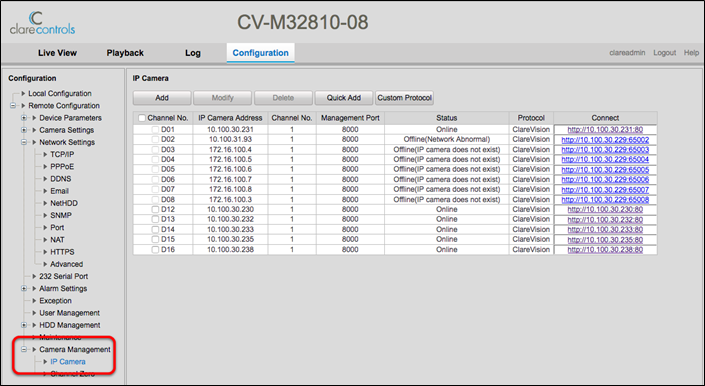This screenshot has width=705, height=386.
Task: Click the Modify button
Action: (223, 98)
